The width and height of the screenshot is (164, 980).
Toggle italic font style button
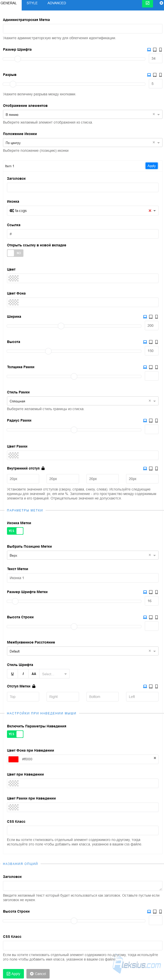click(23, 674)
